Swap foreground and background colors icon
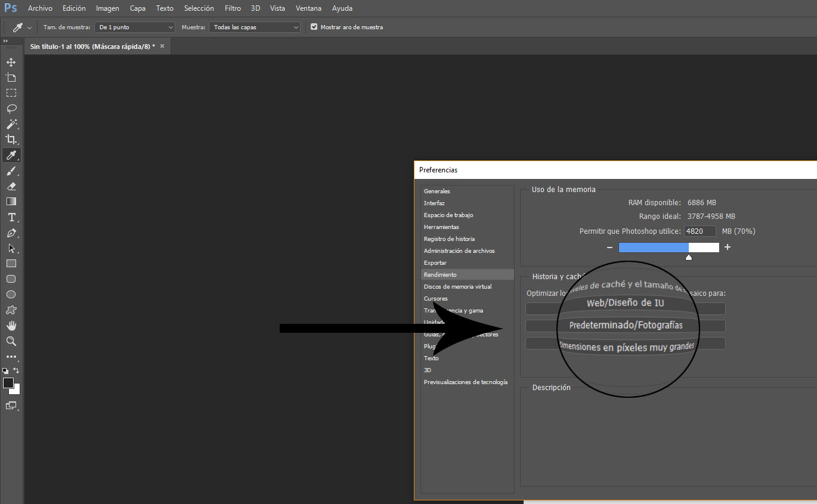Viewport: 817px width, 504px height. [x=17, y=370]
